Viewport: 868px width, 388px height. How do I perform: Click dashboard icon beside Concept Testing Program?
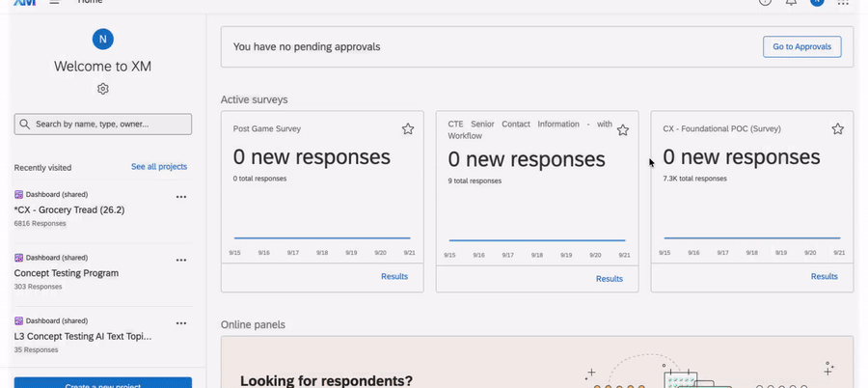tap(19, 258)
